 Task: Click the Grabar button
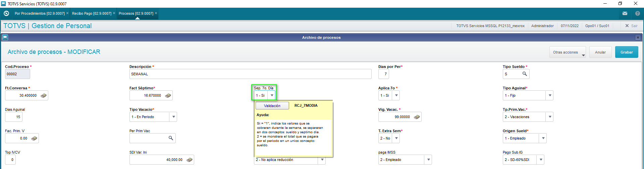click(627, 52)
